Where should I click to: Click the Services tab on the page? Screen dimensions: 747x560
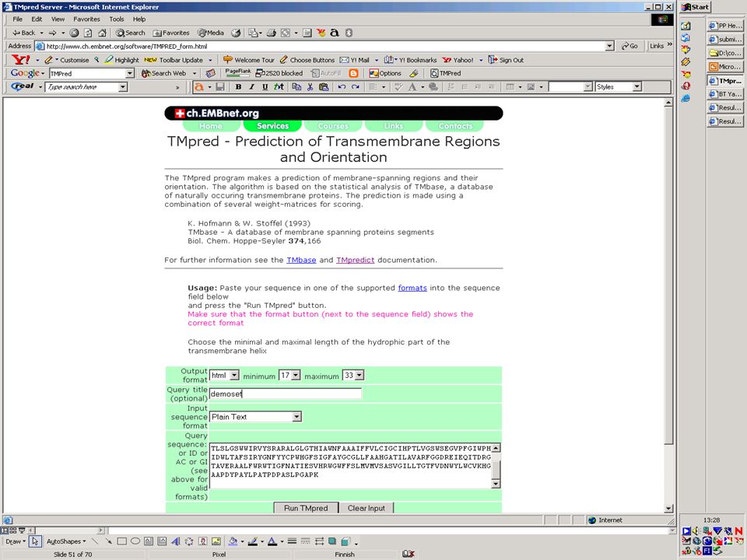[x=272, y=126]
